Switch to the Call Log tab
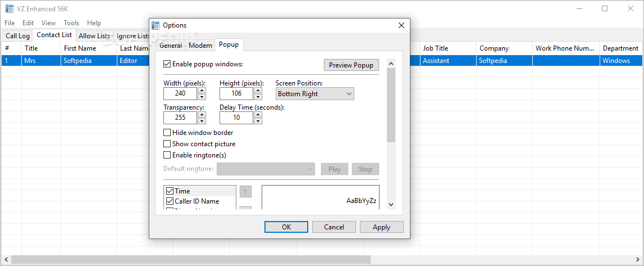This screenshot has width=644, height=266. 17,36
